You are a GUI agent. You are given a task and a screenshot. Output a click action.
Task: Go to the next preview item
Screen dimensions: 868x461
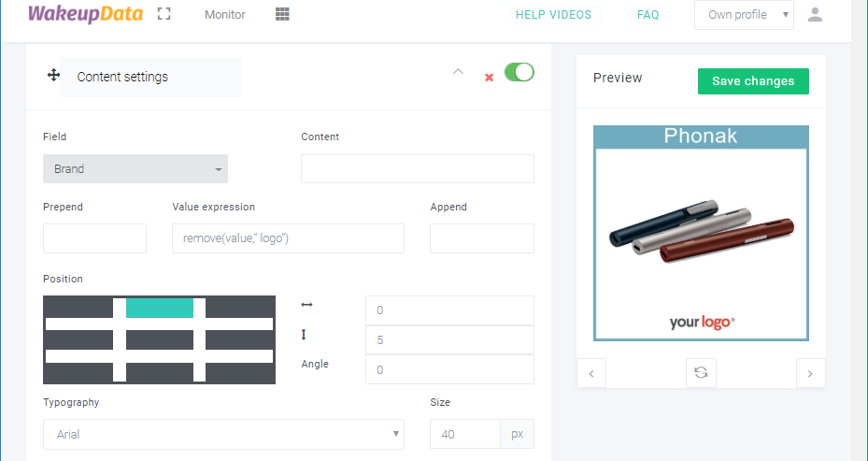point(810,373)
